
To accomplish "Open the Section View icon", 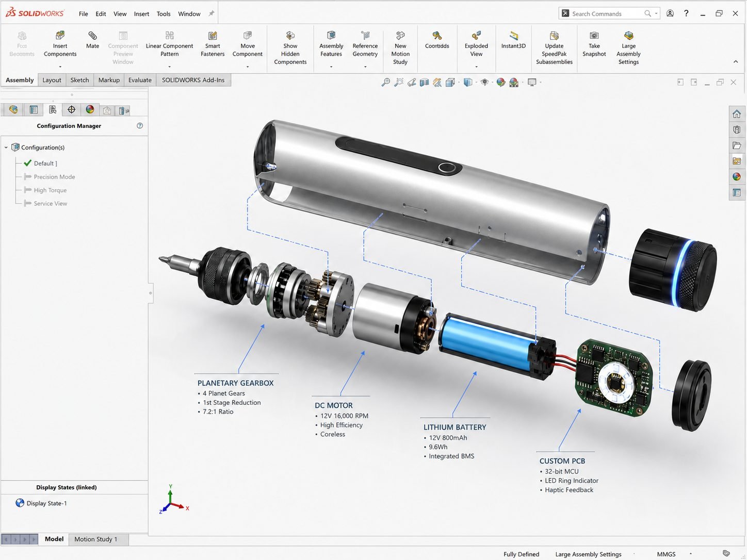I will tap(424, 82).
